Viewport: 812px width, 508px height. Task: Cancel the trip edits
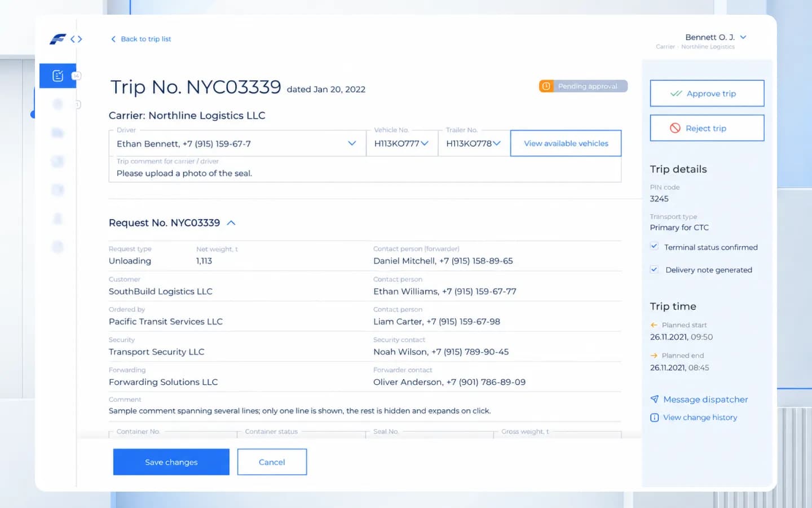coord(272,462)
